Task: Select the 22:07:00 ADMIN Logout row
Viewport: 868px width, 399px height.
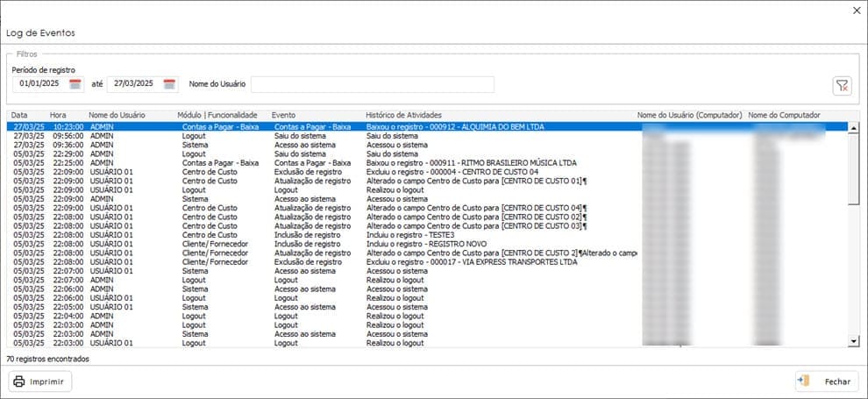Action: (x=427, y=280)
